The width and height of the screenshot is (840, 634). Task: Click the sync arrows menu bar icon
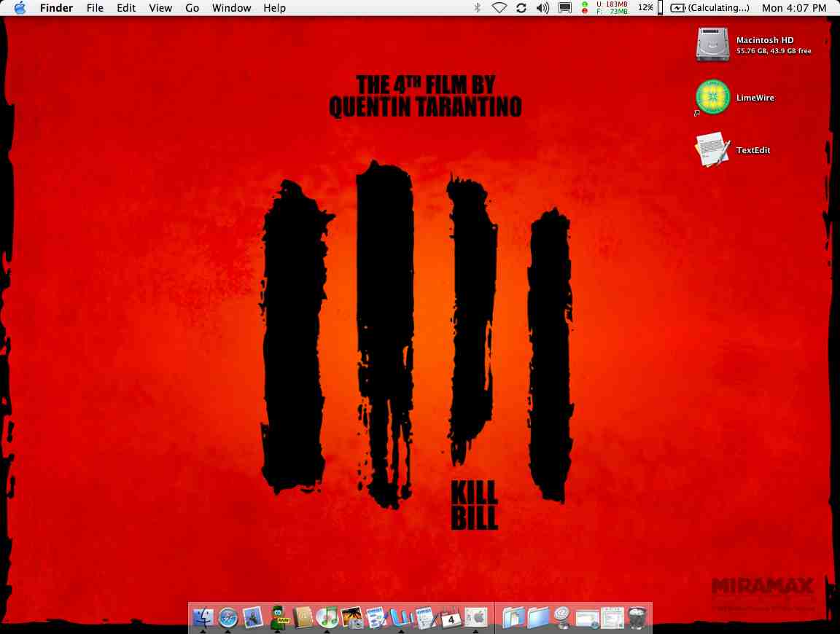(x=521, y=7)
